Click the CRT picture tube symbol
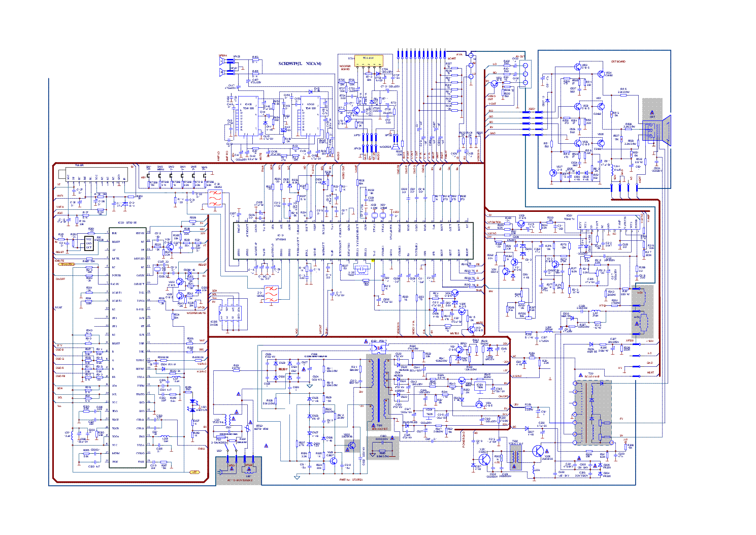The height and width of the screenshot is (535, 756). coord(657,131)
